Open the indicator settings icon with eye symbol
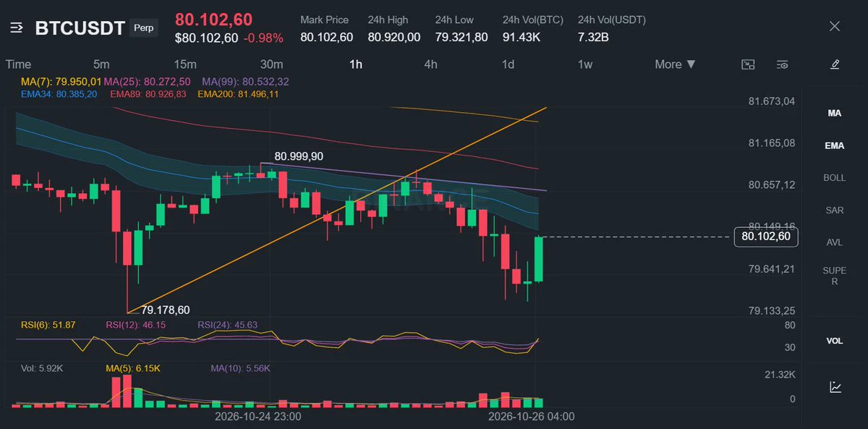Screen dimensions: 868x429 [x=782, y=64]
